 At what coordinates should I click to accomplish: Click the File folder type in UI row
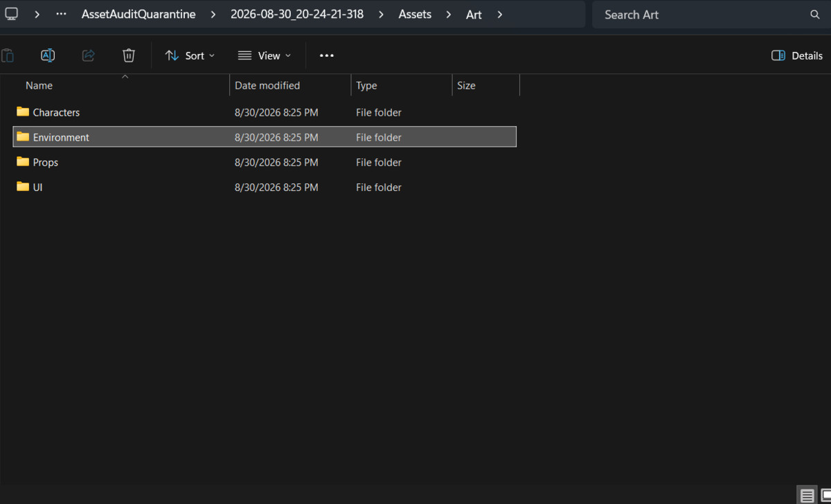pos(379,187)
